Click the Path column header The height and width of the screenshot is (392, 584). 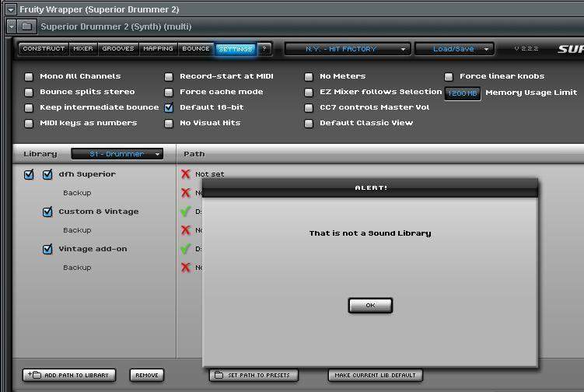[194, 154]
